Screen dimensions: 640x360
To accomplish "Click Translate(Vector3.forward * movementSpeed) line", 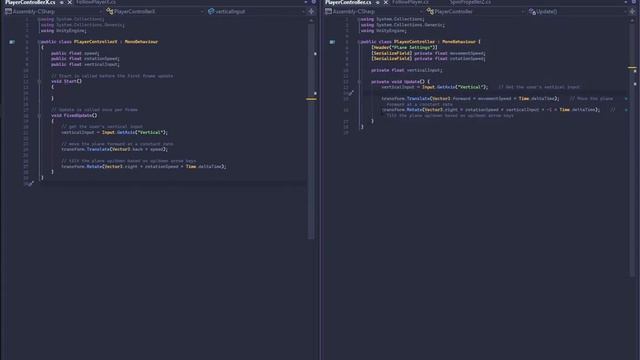I will click(x=470, y=98).
